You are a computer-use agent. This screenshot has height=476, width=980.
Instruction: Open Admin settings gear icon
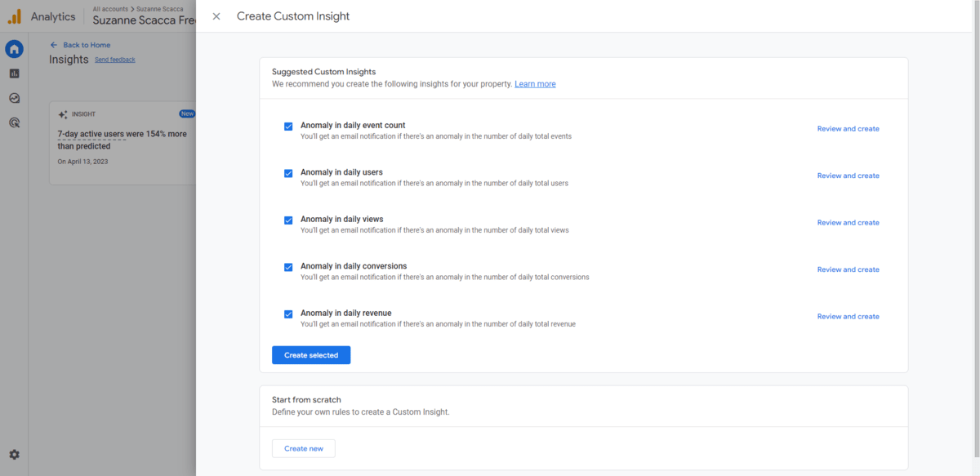14,455
